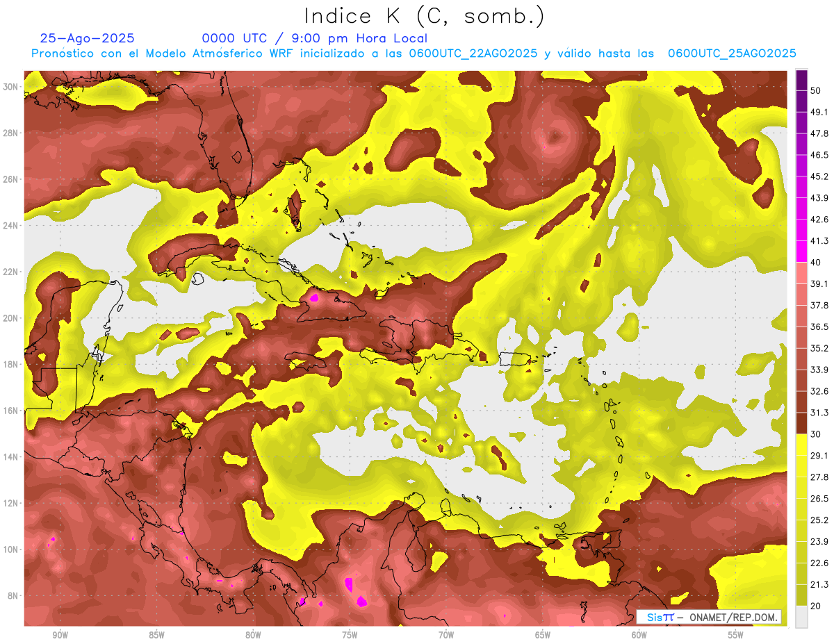
Task: Click the 65W longitude axis label
Action: click(543, 635)
